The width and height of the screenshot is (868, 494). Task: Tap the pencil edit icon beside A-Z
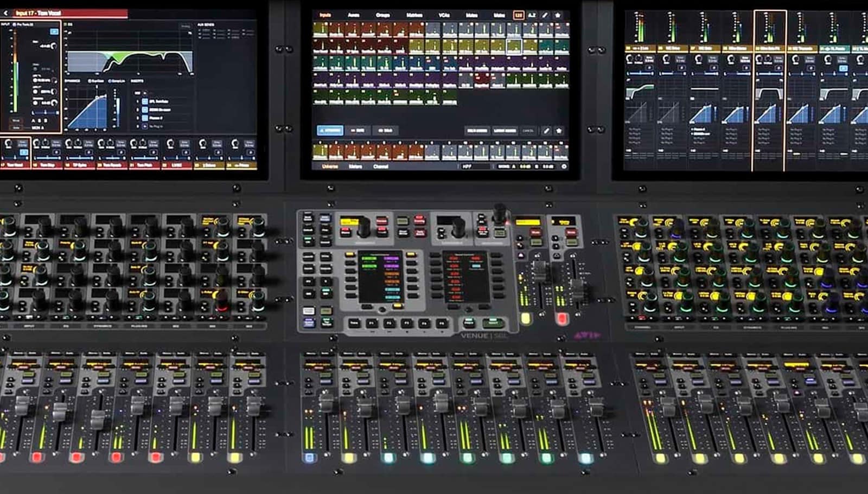coord(545,15)
